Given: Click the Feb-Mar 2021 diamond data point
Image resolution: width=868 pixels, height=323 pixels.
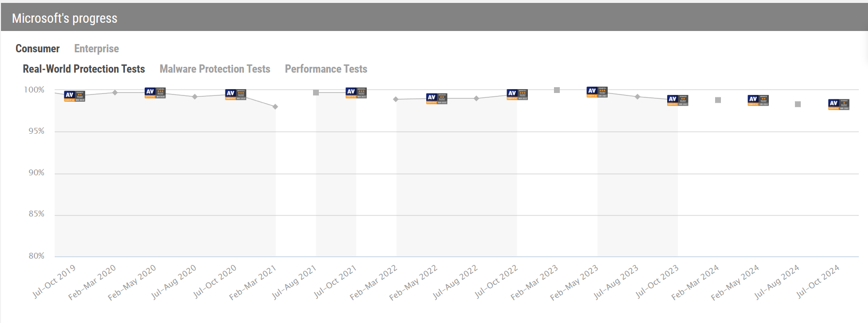Looking at the screenshot, I should (275, 107).
